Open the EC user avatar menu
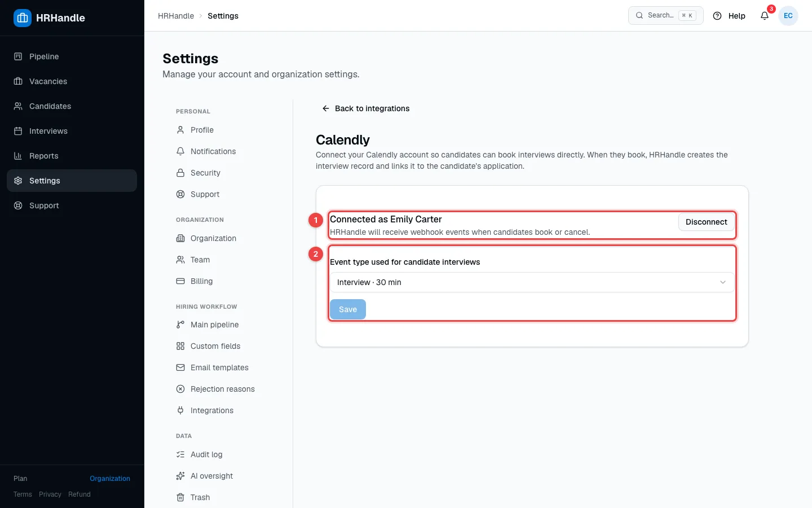 point(788,16)
